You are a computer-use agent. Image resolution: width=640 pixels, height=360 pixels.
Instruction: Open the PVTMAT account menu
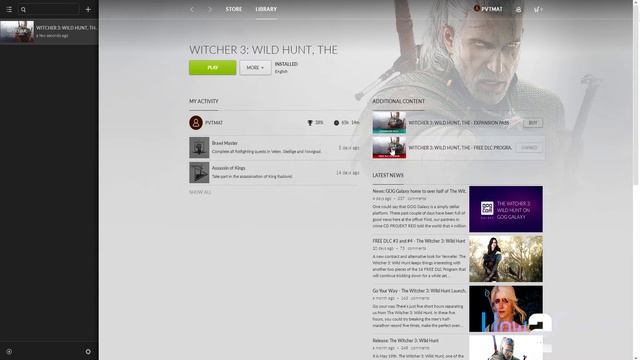tap(488, 9)
